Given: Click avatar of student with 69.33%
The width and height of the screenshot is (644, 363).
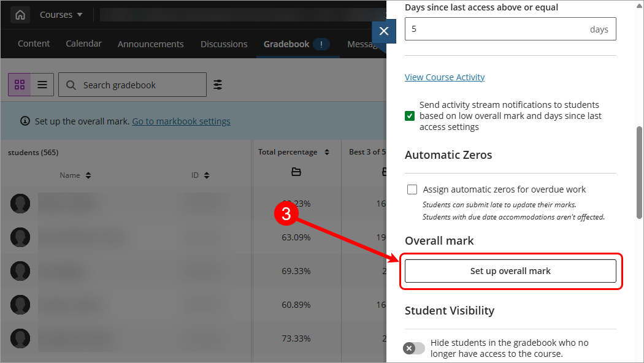Looking at the screenshot, I should 20,271.
